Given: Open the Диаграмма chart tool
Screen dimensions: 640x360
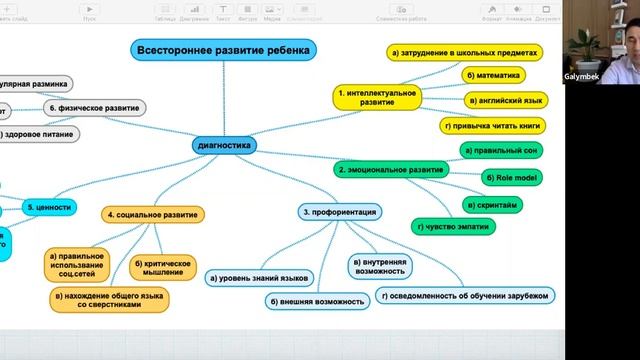Looking at the screenshot, I should [194, 9].
